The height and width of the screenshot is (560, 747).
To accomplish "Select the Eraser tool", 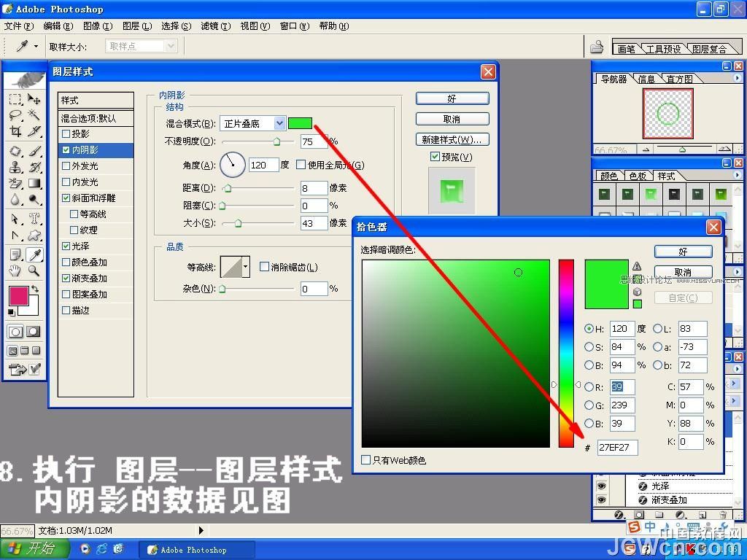I will [x=15, y=183].
